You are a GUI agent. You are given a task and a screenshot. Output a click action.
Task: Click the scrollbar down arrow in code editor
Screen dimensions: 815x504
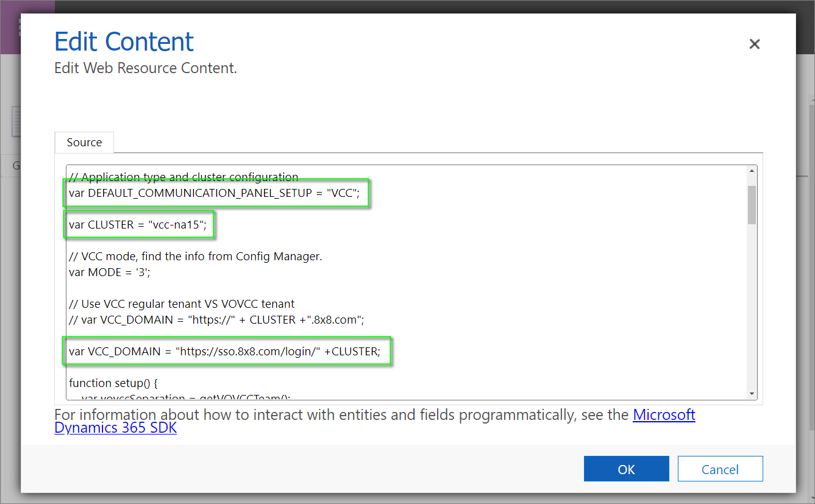coord(752,394)
